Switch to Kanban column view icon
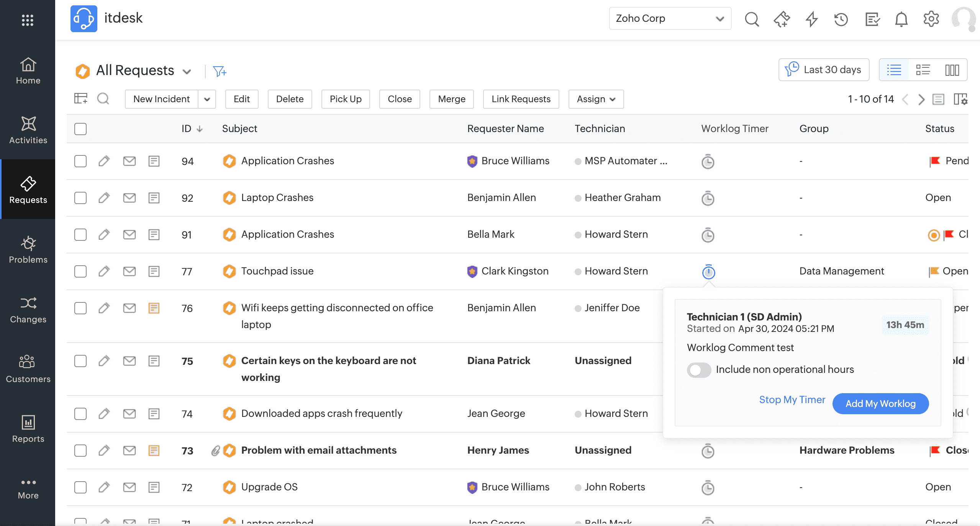This screenshot has width=980, height=526. click(x=952, y=70)
